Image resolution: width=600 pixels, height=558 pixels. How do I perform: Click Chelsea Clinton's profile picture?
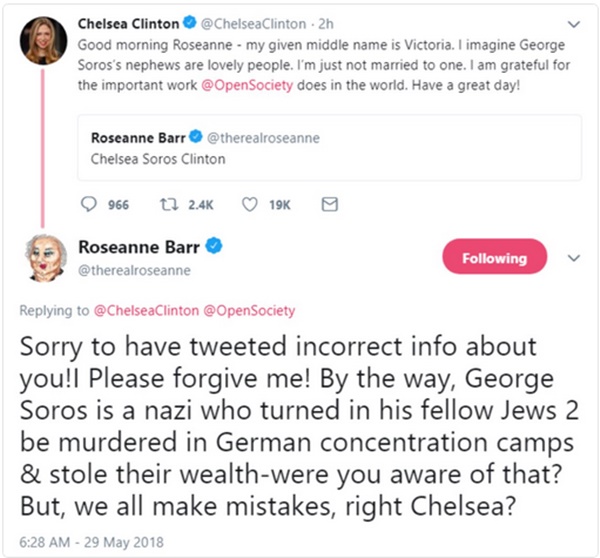coord(44,38)
